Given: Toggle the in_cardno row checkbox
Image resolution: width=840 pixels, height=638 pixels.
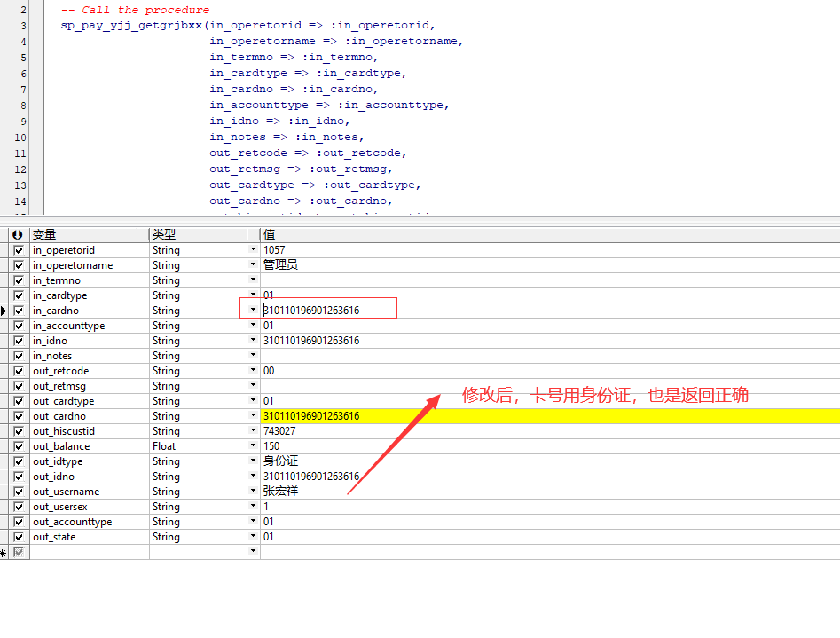Looking at the screenshot, I should click(x=19, y=311).
